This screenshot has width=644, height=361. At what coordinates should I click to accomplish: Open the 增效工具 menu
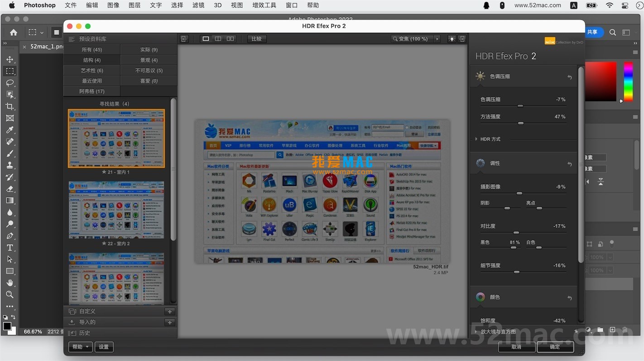coord(264,5)
